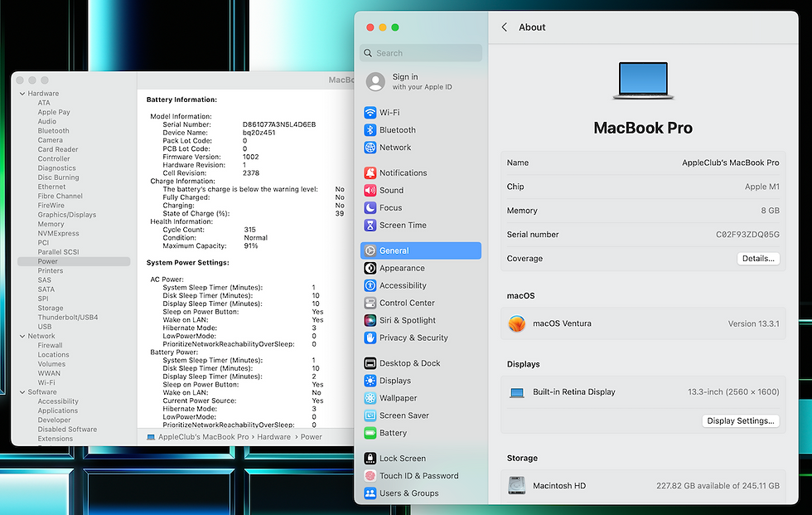Screen dimensions: 812x515
Task: Click the computer icon in the path bar
Action: point(151,437)
